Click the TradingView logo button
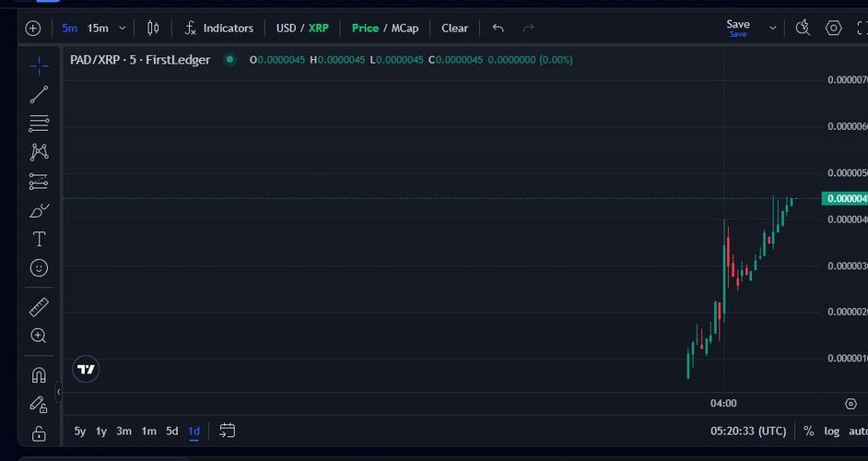 click(x=86, y=370)
